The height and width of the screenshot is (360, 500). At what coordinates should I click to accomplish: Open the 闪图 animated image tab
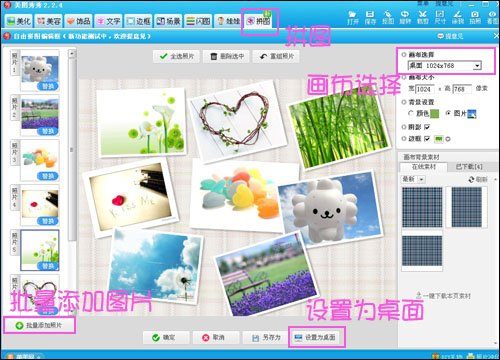click(198, 21)
